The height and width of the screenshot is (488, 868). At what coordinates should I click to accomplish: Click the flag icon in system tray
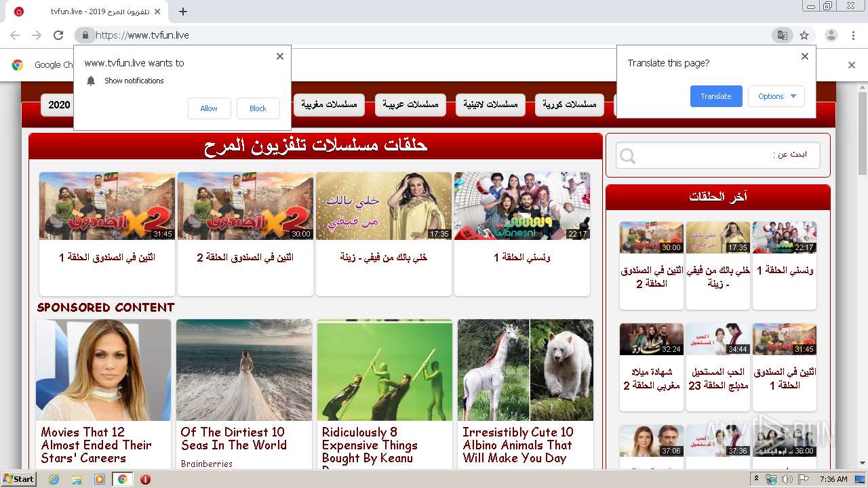pyautogui.click(x=804, y=479)
